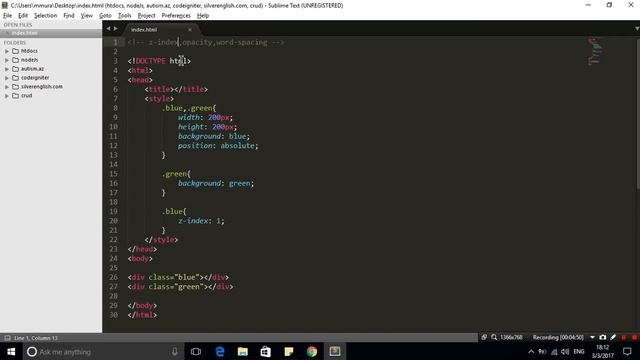Screen dimensions: 640x360
Task: Open the File menu
Action: pyautogui.click(x=7, y=16)
